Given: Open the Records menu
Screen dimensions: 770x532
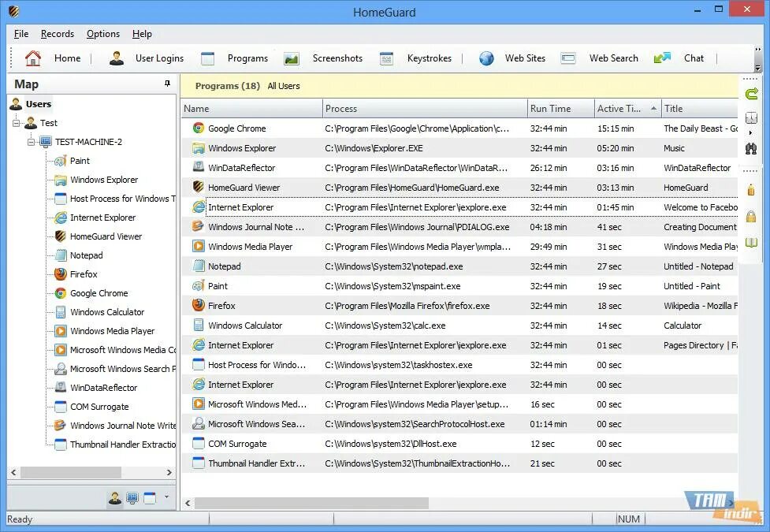Looking at the screenshot, I should point(58,34).
